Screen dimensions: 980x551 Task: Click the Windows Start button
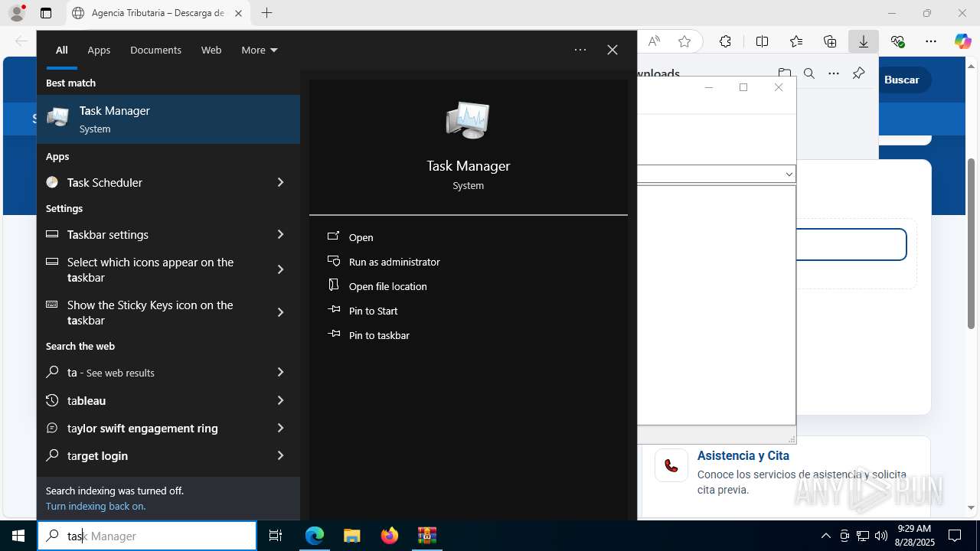coord(18,536)
